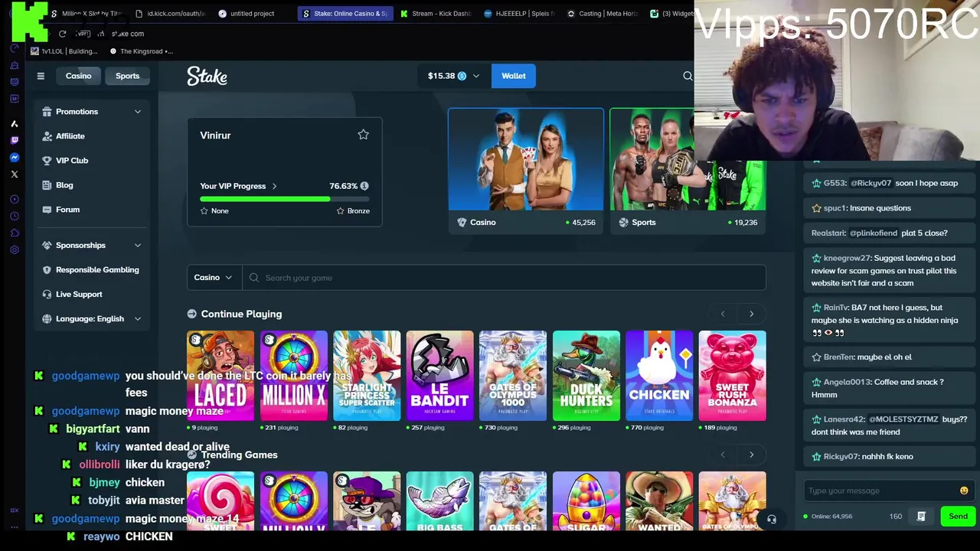Open The Kingsroad bookmark

[142, 51]
